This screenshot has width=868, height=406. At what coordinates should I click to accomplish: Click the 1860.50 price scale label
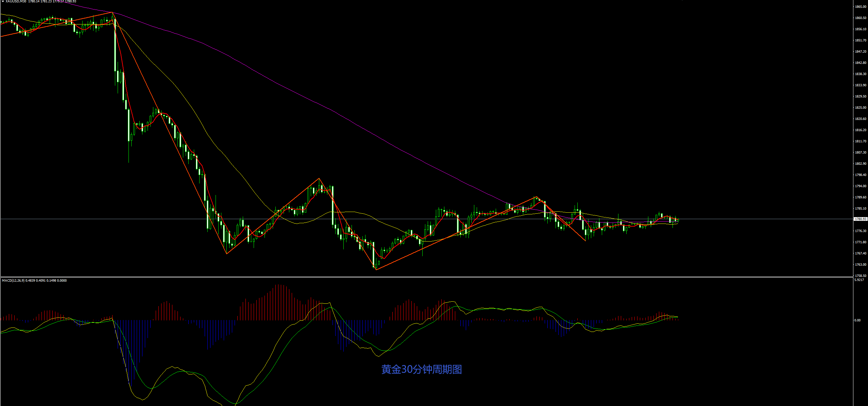861,18
